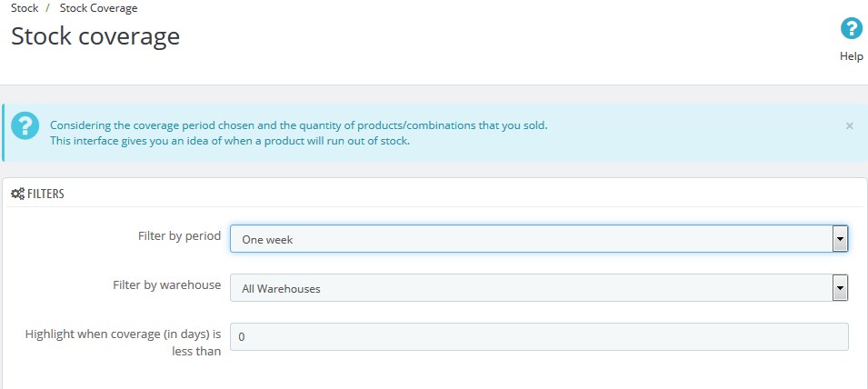Click arrow button of period dropdown
Image resolution: width=868 pixels, height=389 pixels.
tap(841, 238)
